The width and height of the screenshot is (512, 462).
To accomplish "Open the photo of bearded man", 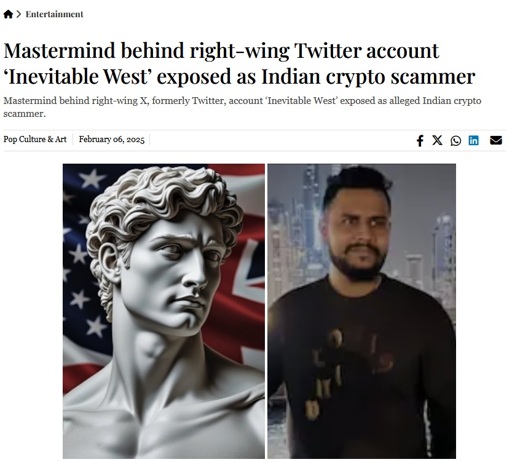I will pyautogui.click(x=362, y=311).
